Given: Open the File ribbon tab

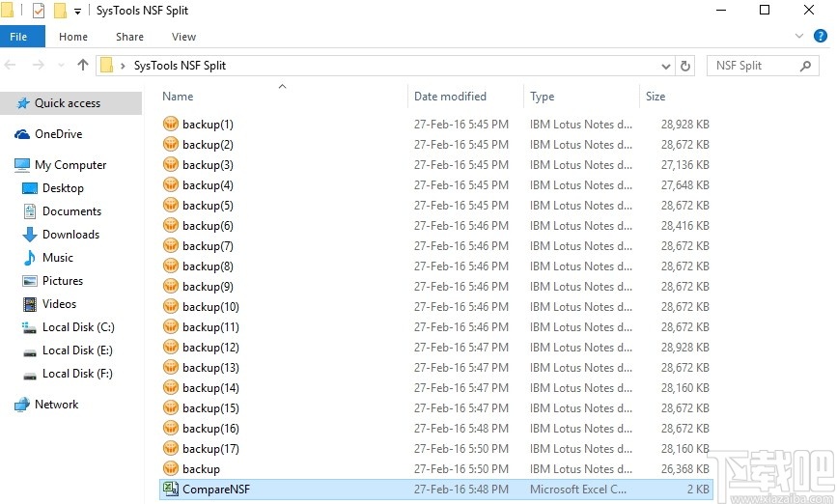Looking at the screenshot, I should 22,37.
